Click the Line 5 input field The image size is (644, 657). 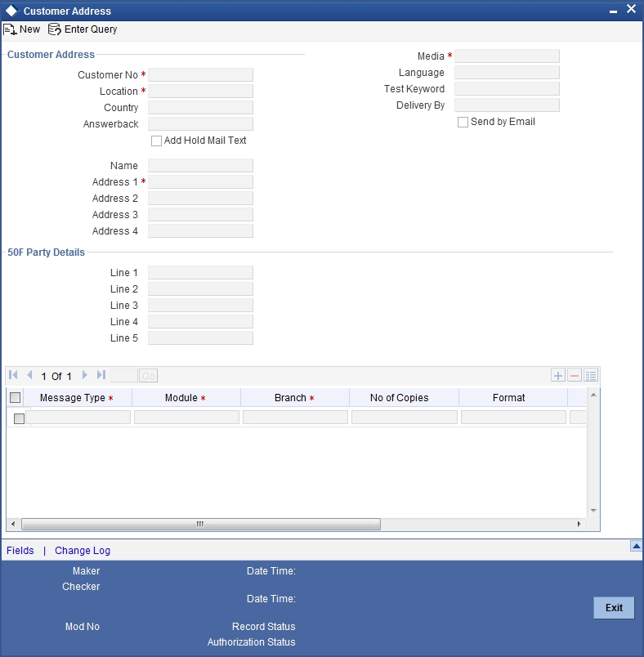pos(200,338)
